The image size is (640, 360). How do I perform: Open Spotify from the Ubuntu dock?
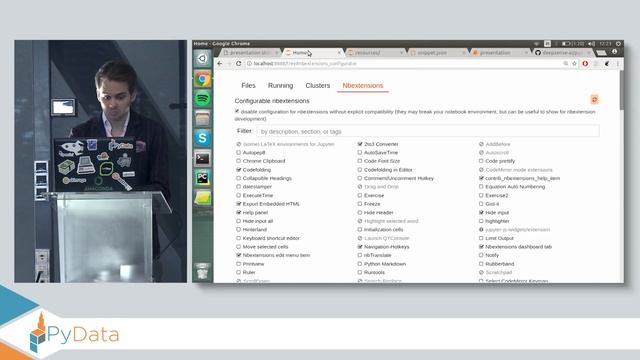tap(202, 98)
